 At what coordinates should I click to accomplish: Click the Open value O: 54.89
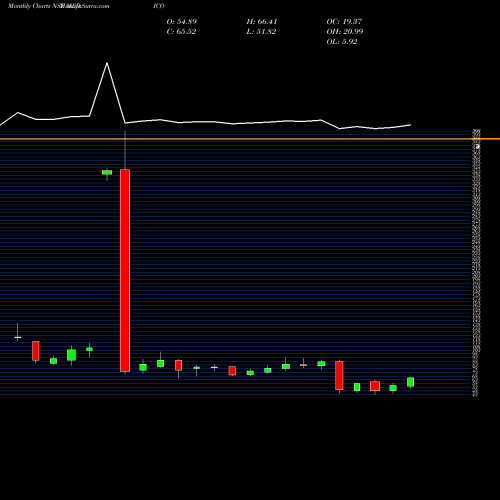point(182,22)
